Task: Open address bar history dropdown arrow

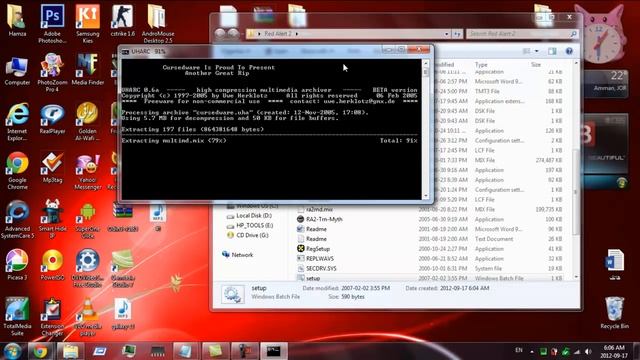Action: (x=447, y=33)
